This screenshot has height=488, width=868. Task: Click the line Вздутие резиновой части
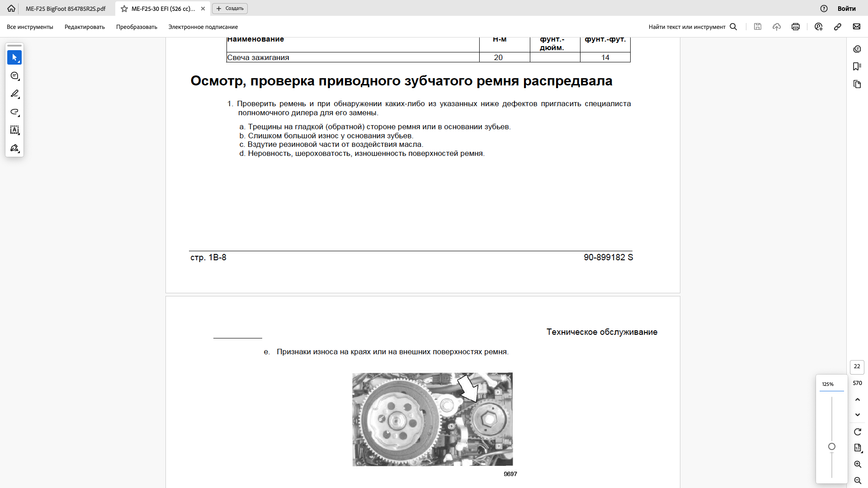point(331,145)
